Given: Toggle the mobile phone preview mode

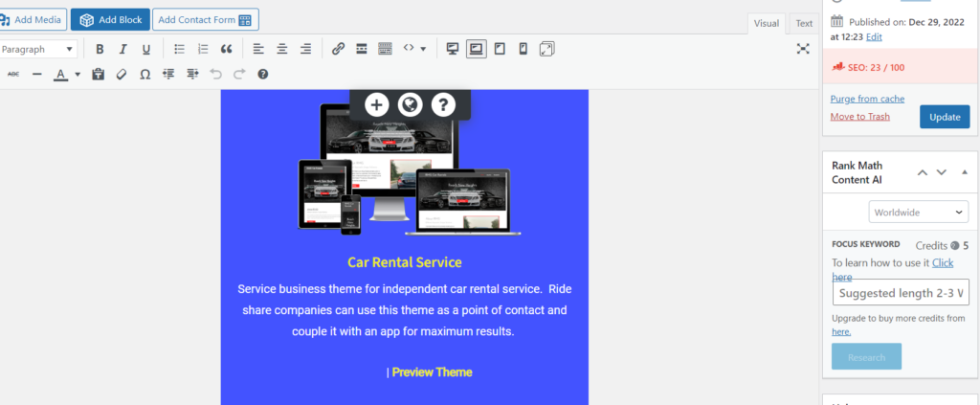Looking at the screenshot, I should pyautogui.click(x=523, y=49).
